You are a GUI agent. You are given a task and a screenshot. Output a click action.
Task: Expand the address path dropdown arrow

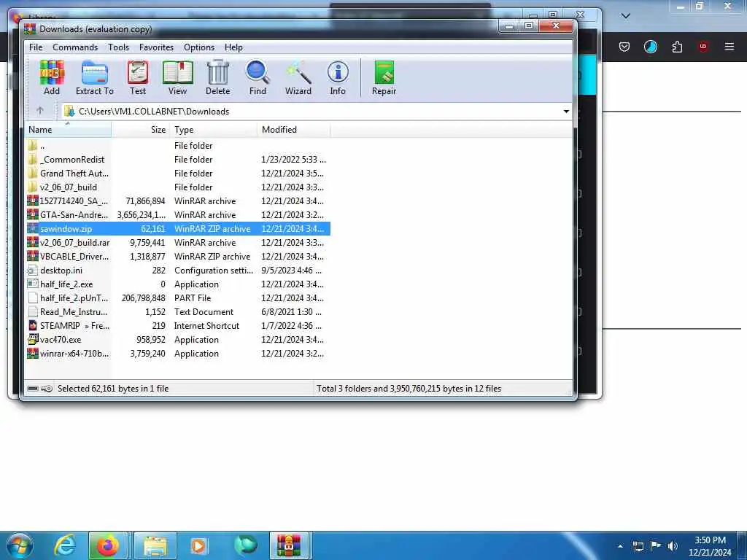pos(566,112)
